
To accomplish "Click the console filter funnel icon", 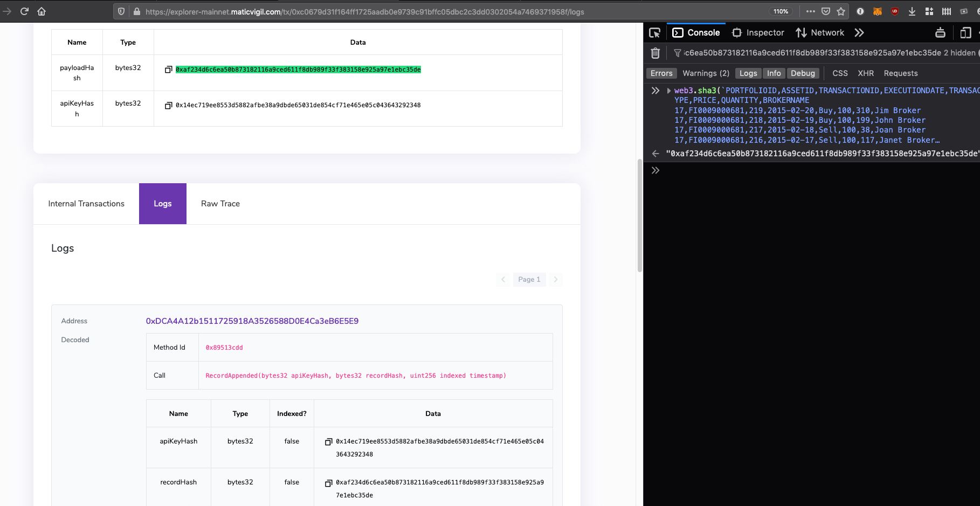I will 678,53.
